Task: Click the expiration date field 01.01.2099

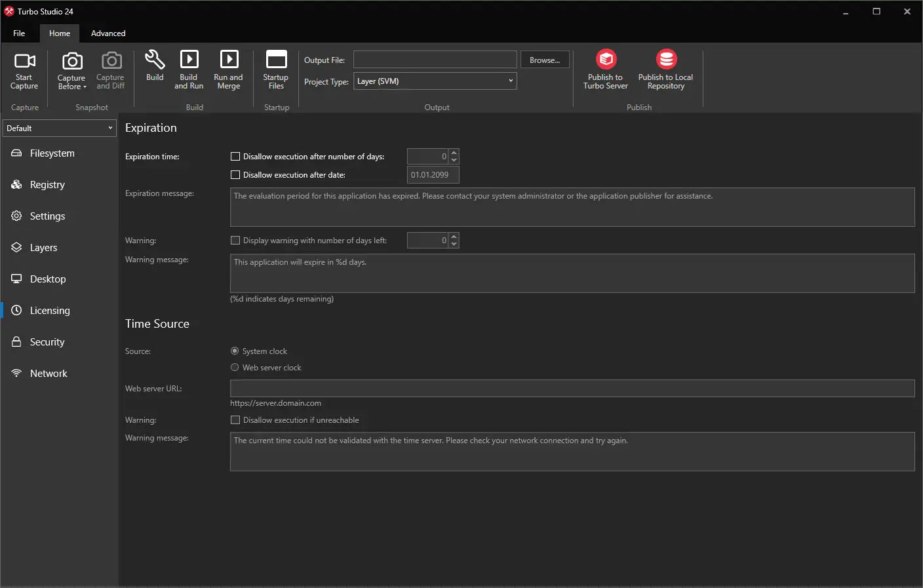Action: pyautogui.click(x=433, y=175)
